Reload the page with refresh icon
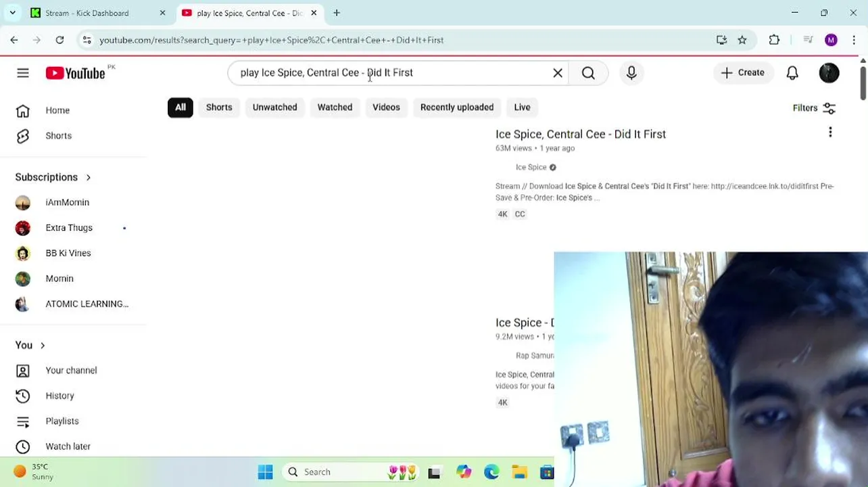 coord(59,40)
